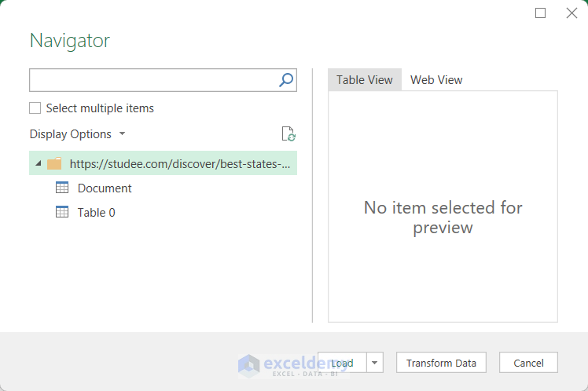Switch to the Table View tab
The image size is (588, 391).
365,80
